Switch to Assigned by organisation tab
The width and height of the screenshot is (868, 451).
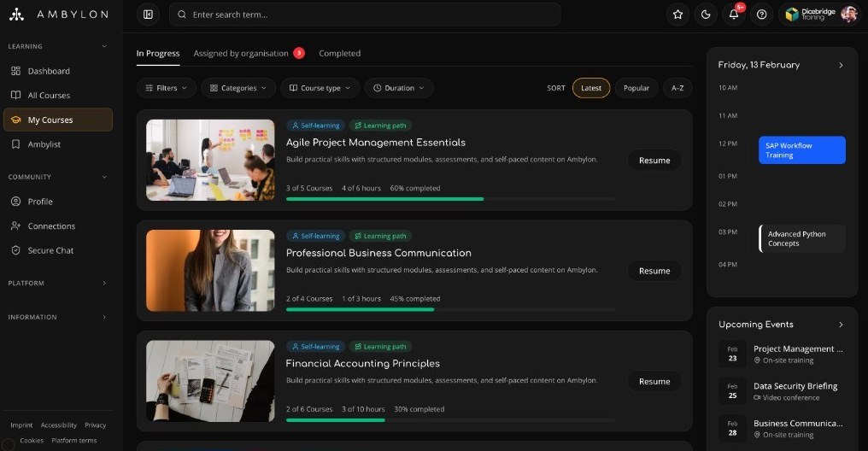coord(241,53)
